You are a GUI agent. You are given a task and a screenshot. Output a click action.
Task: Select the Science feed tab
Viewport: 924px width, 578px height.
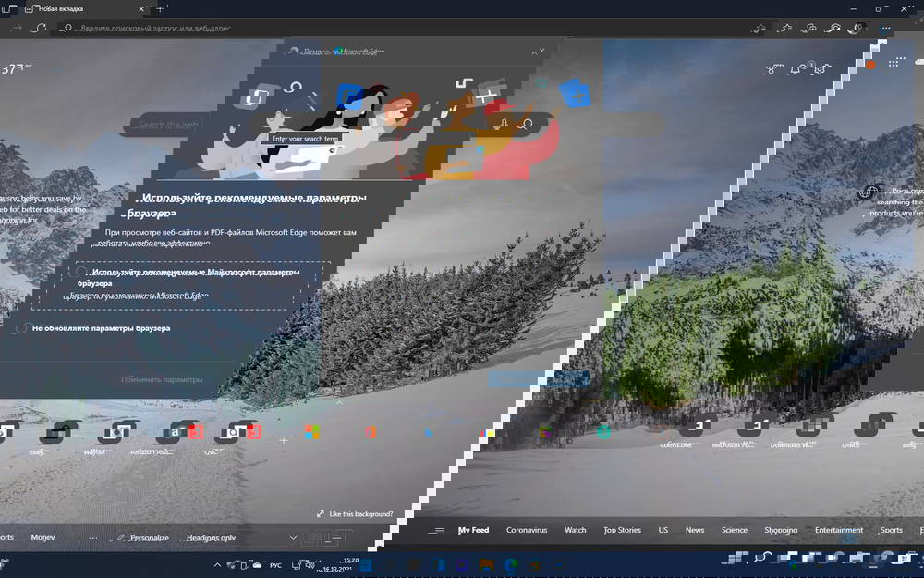coord(735,530)
